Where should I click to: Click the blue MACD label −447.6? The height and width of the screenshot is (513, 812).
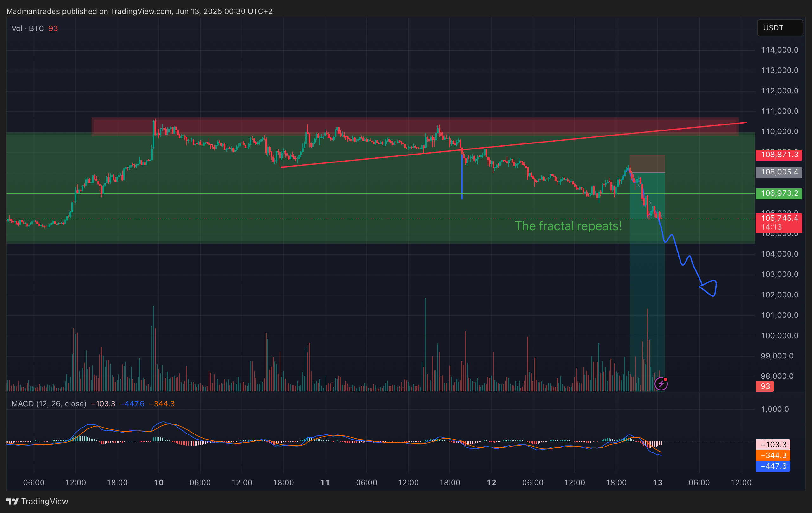(773, 466)
